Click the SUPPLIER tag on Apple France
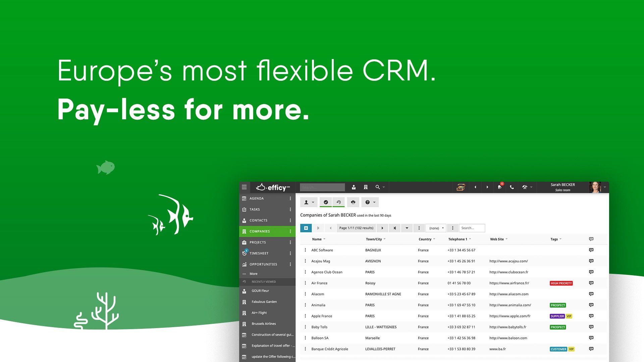This screenshot has height=362, width=644. [x=557, y=316]
